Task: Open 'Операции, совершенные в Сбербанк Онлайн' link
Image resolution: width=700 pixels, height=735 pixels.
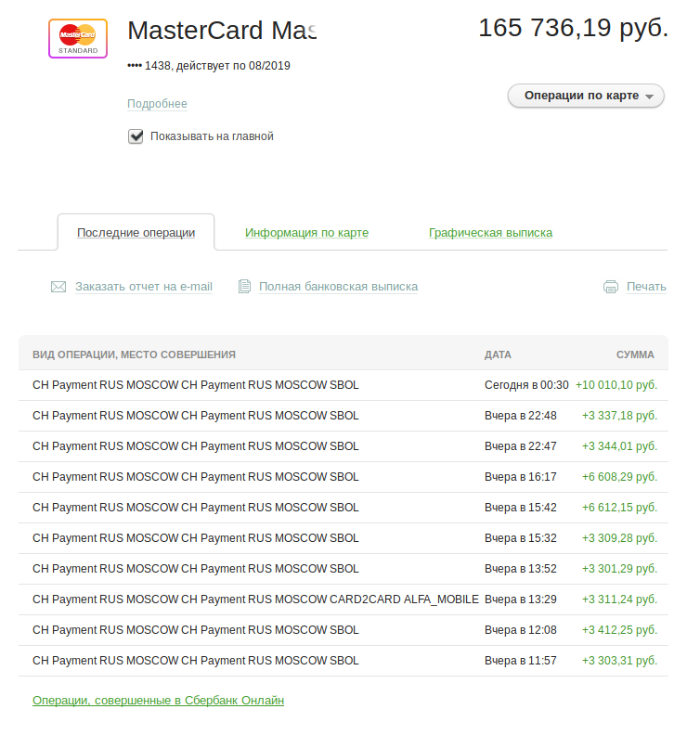Action: (x=159, y=701)
